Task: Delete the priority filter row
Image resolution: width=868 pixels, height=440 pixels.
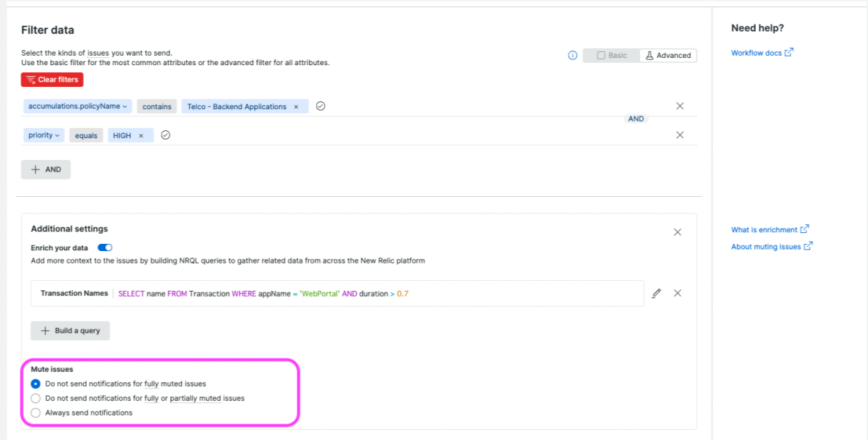Action: [679, 135]
